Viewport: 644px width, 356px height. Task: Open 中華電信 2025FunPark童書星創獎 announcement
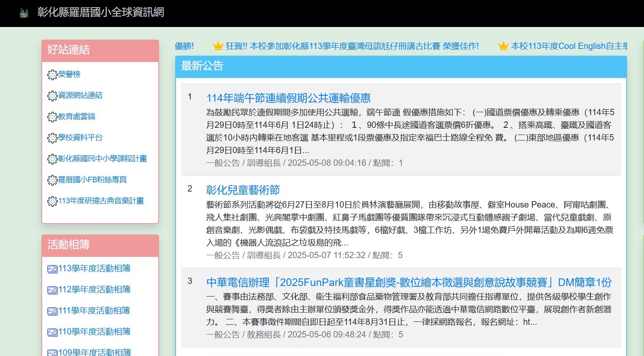click(x=409, y=282)
